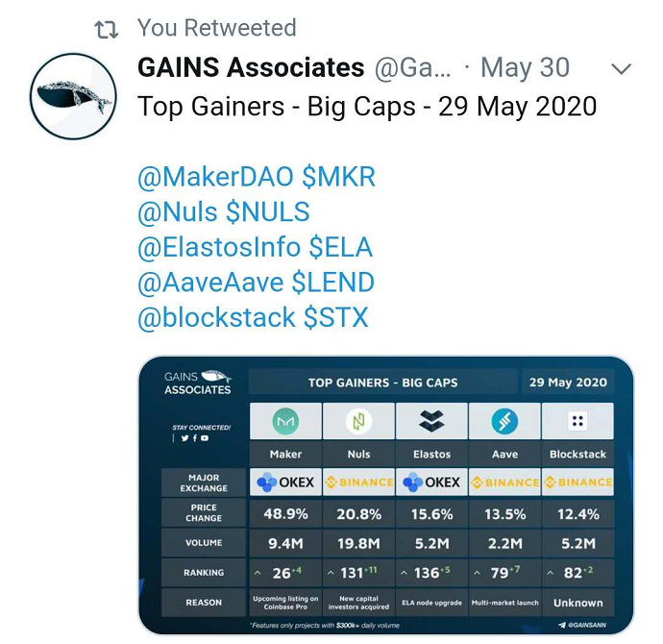Click the GAINS Associates account name

251,67
